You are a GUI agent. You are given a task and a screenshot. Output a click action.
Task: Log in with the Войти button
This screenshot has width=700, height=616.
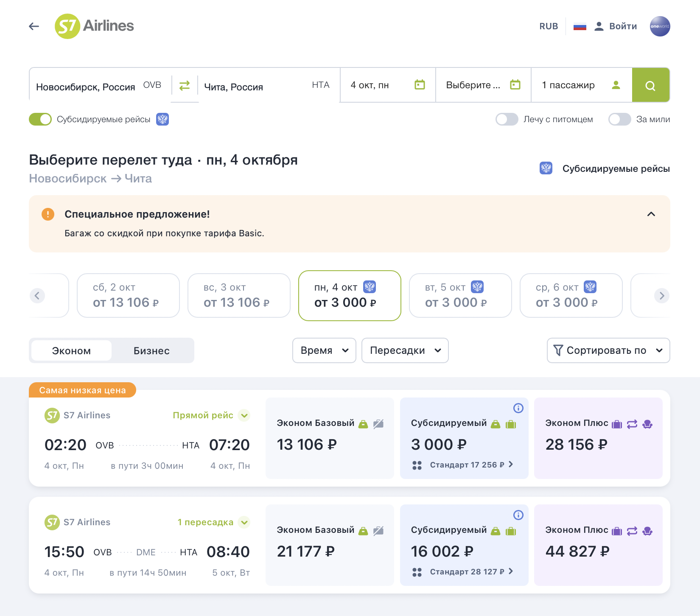click(x=616, y=26)
